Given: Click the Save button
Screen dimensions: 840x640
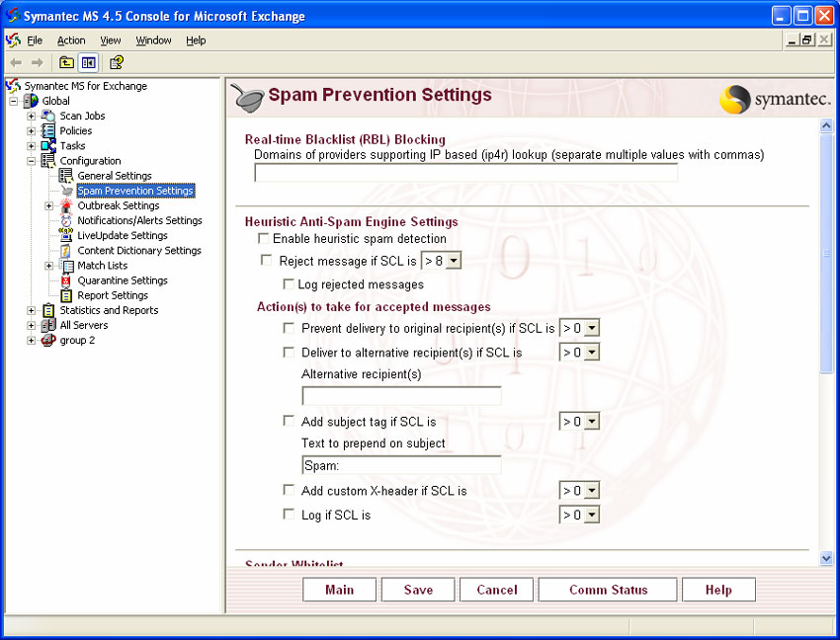Looking at the screenshot, I should click(418, 590).
